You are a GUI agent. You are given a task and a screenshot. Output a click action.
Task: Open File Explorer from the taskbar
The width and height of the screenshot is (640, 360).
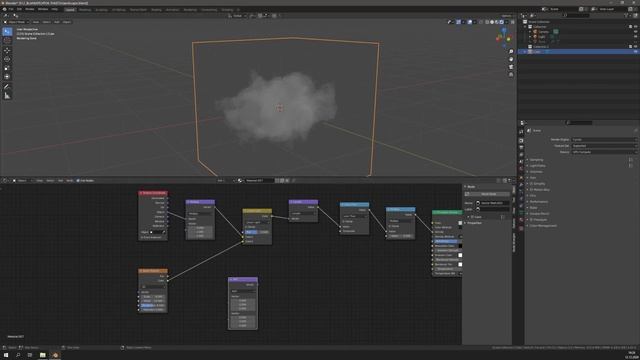tap(42, 355)
